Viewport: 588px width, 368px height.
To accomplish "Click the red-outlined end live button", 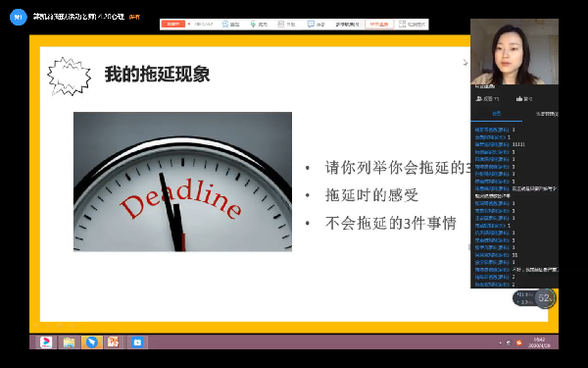I will 379,24.
